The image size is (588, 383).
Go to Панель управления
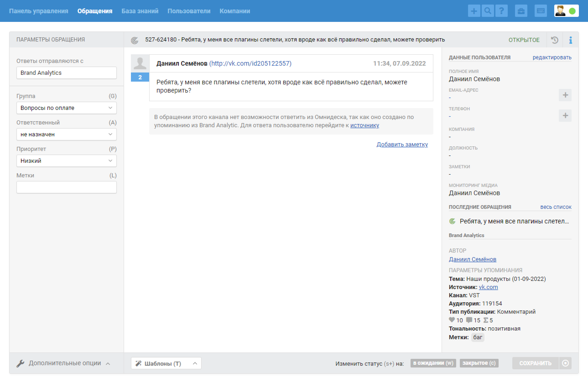[x=39, y=11]
